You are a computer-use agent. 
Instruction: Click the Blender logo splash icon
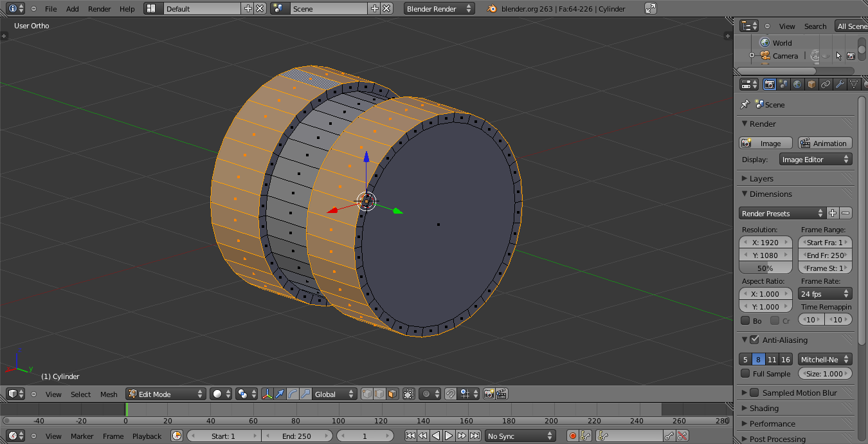[491, 9]
